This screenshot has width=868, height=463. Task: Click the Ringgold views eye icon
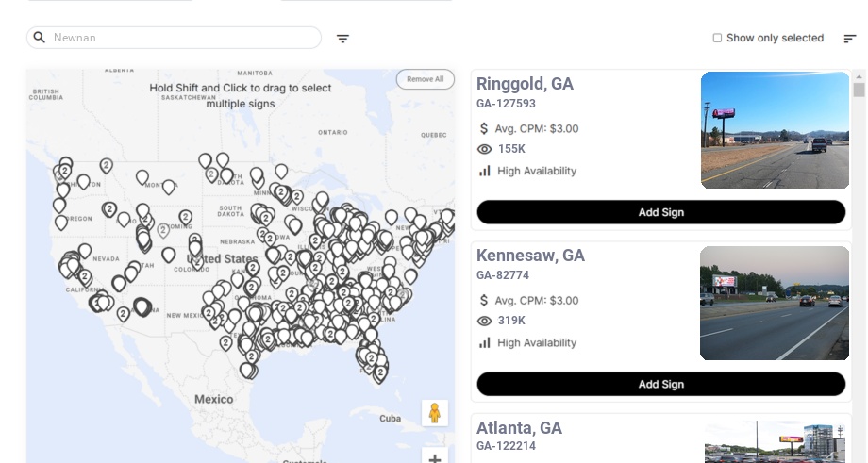(485, 149)
